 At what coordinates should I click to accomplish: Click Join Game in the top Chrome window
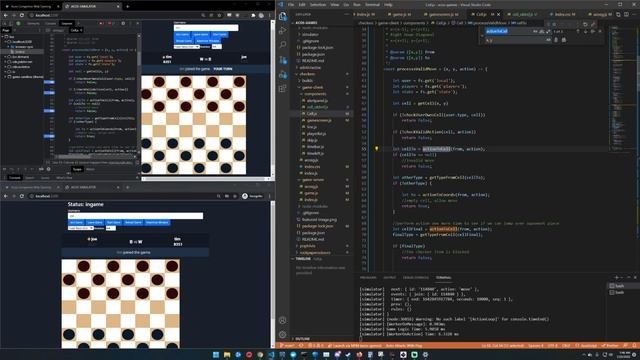point(182,35)
